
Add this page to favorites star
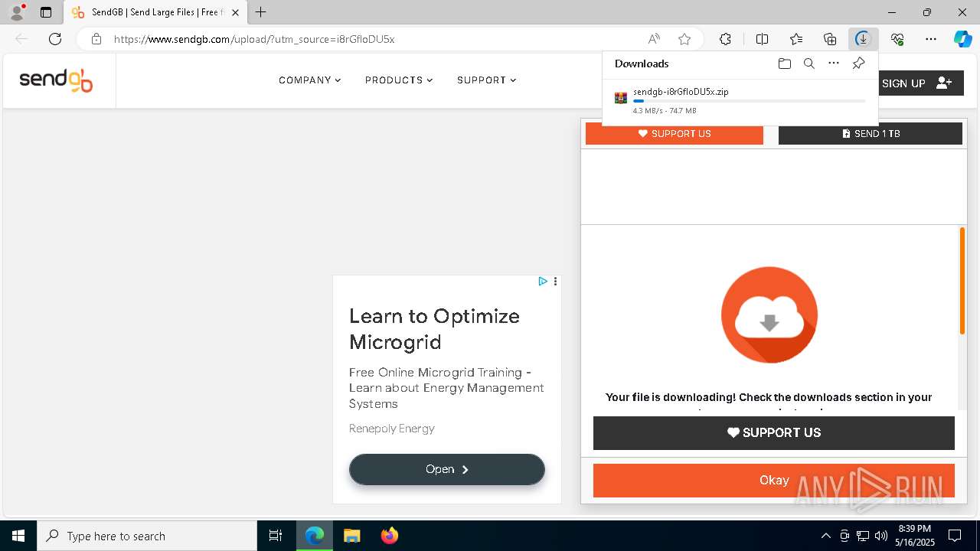coord(684,39)
